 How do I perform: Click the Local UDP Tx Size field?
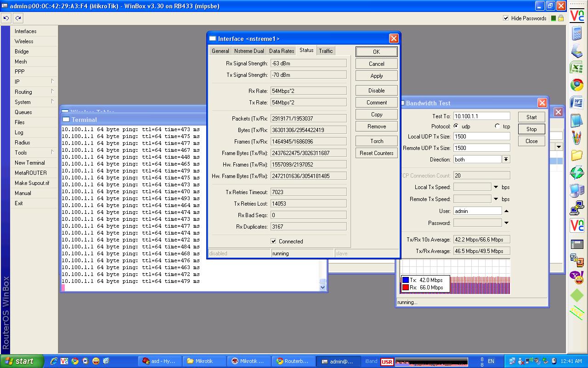coord(481,137)
